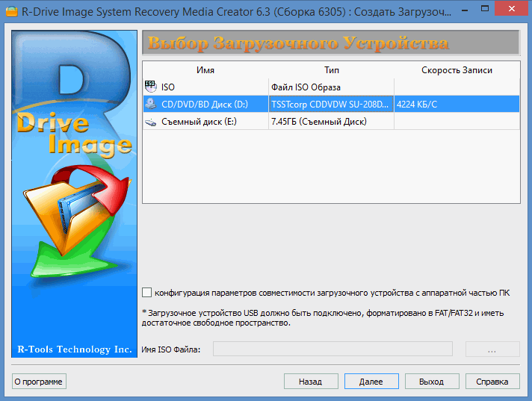Click the browse button with three dots

(x=492, y=349)
